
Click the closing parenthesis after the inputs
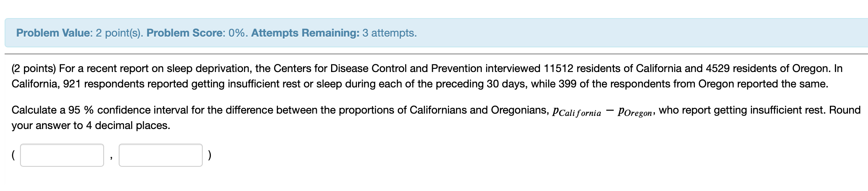point(209,155)
